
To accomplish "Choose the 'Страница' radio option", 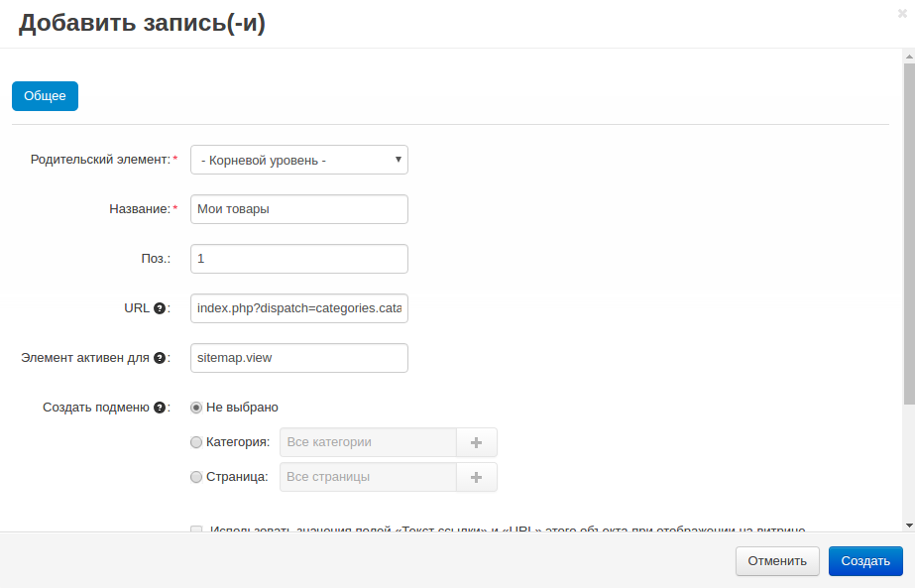I will (x=196, y=477).
